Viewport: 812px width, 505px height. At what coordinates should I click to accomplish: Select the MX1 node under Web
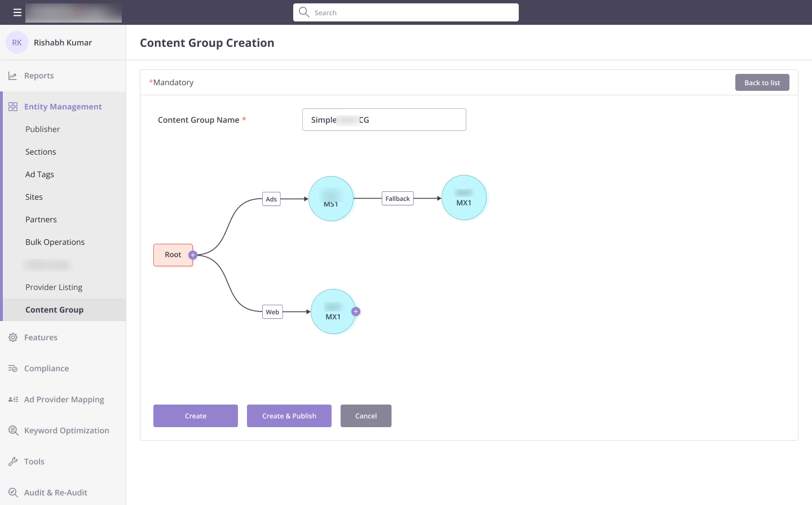click(x=333, y=311)
